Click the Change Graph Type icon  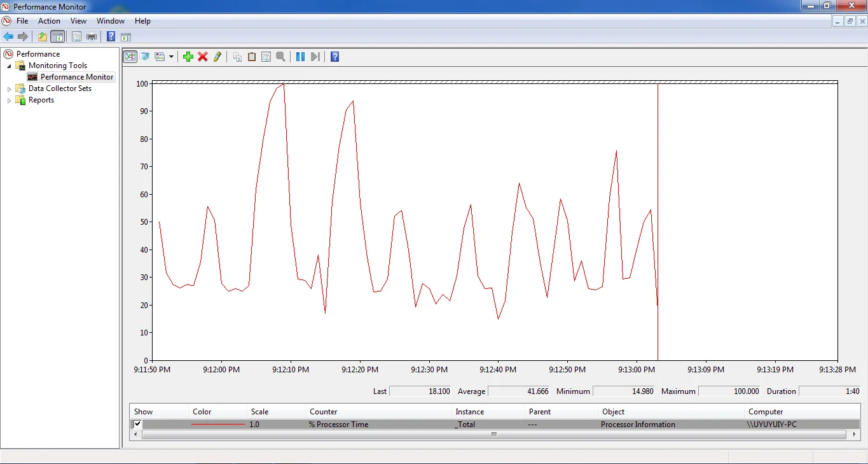(160, 57)
